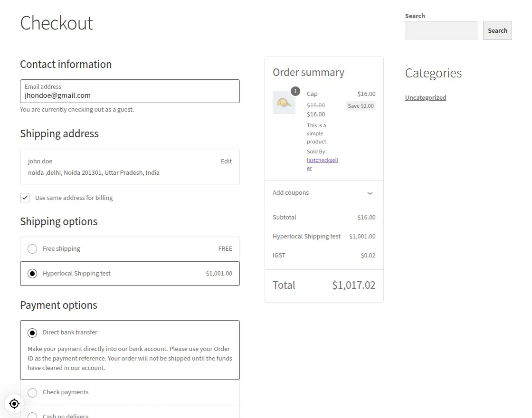Open the Cap product thumbnail

coord(284,103)
